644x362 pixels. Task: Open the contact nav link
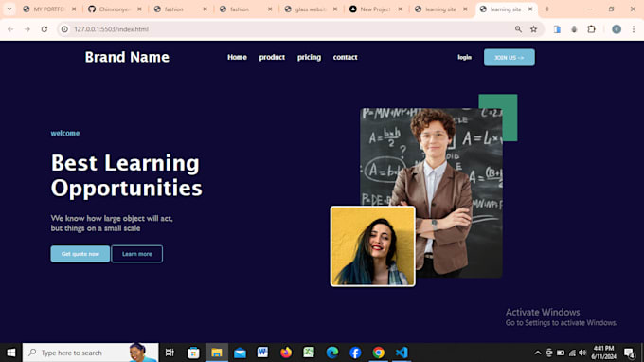coord(345,57)
